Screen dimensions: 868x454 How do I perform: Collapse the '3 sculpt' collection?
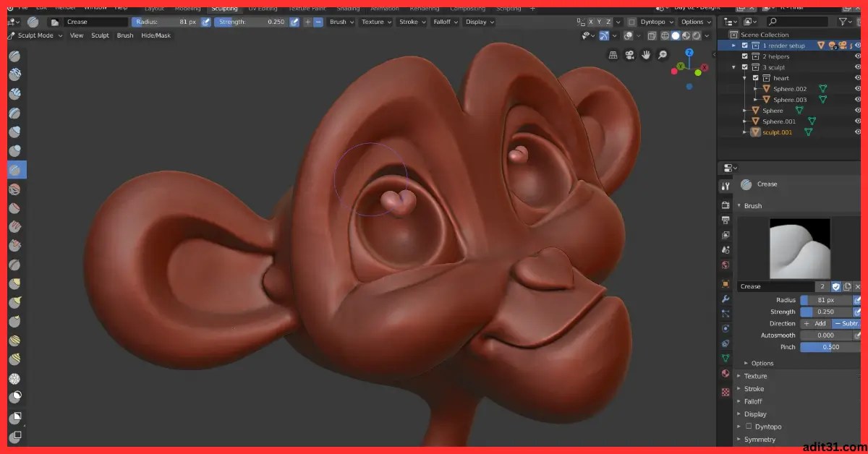(734, 67)
